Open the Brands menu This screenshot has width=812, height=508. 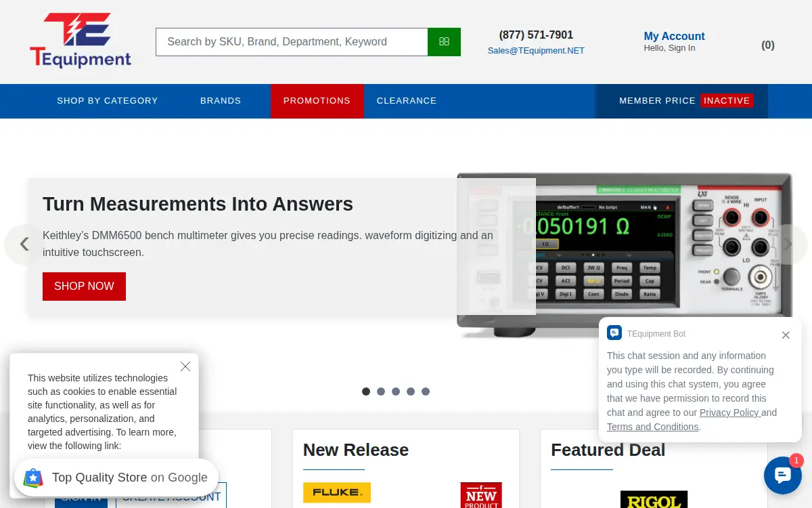(x=221, y=101)
